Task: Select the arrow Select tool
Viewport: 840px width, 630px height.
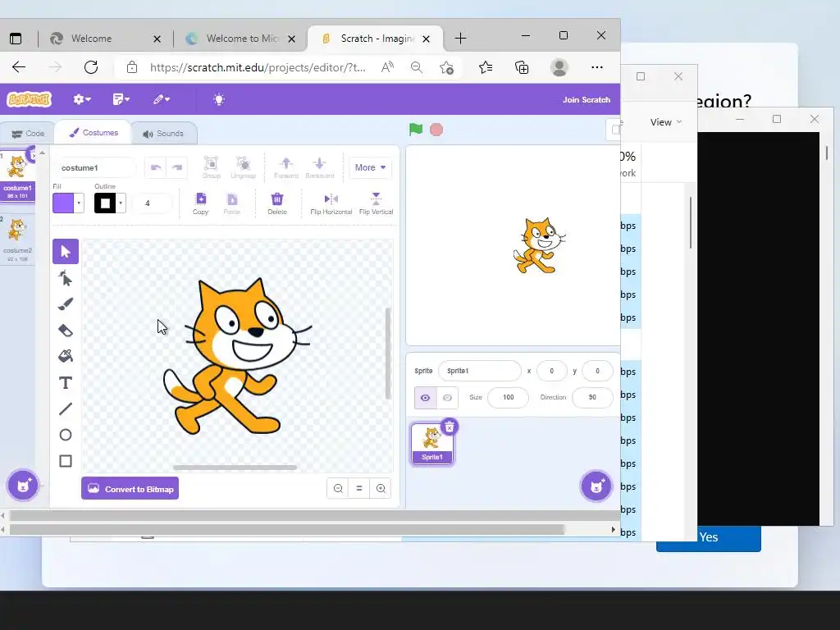Action: coord(66,251)
